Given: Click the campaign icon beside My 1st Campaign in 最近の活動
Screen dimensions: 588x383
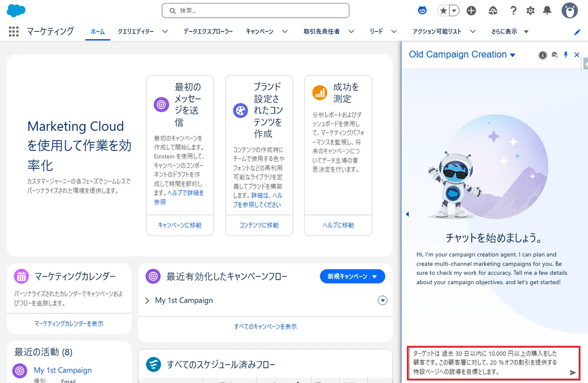Looking at the screenshot, I should [x=20, y=371].
